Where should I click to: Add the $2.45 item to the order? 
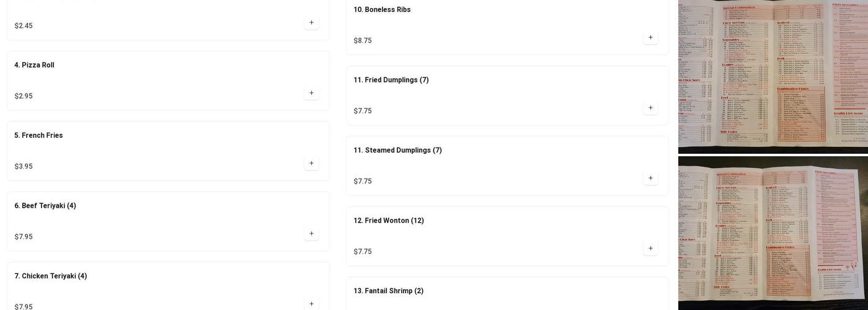311,23
